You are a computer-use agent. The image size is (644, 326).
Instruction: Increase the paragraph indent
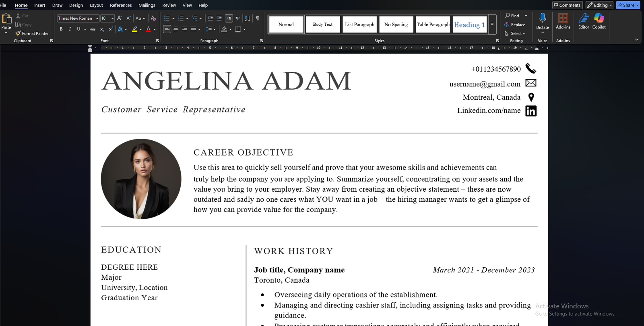point(219,18)
